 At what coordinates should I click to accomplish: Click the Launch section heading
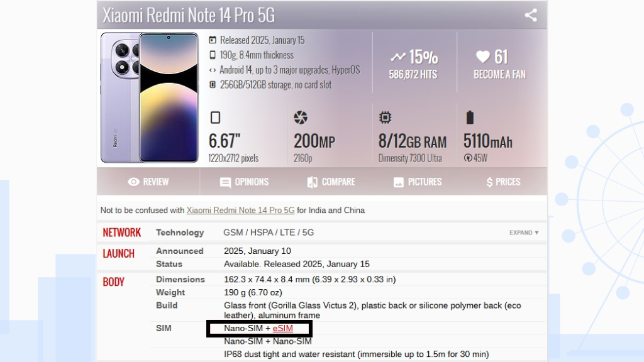click(x=118, y=254)
